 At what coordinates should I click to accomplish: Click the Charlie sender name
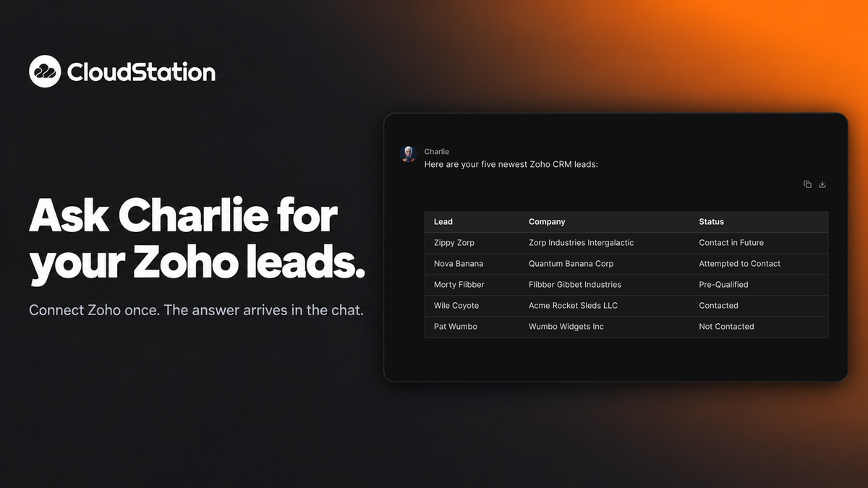point(437,152)
